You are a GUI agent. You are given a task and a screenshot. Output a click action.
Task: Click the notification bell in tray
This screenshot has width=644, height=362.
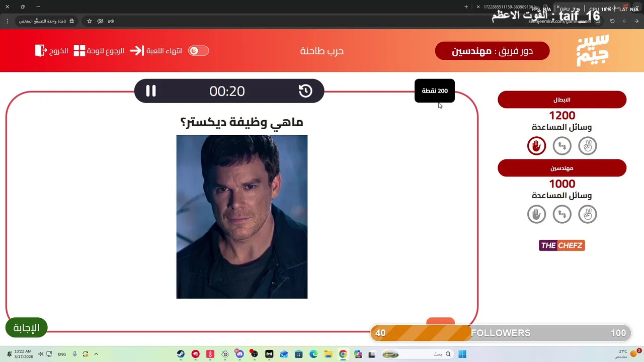point(9,354)
